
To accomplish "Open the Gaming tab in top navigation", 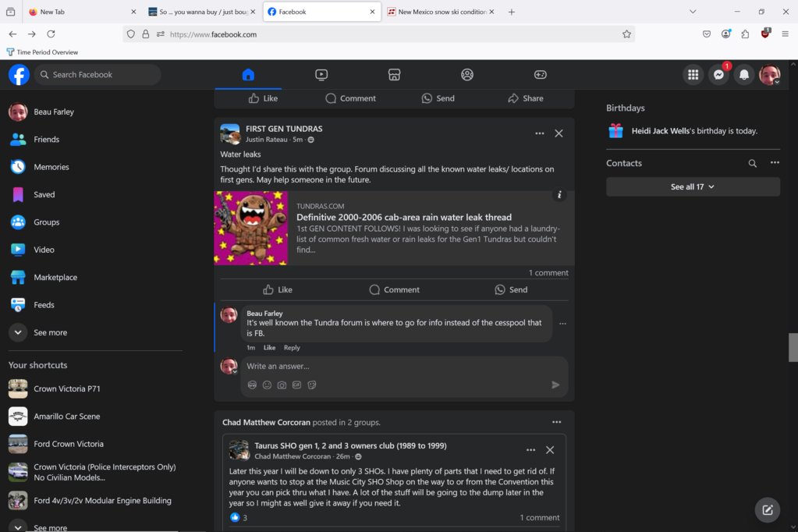I will click(540, 75).
